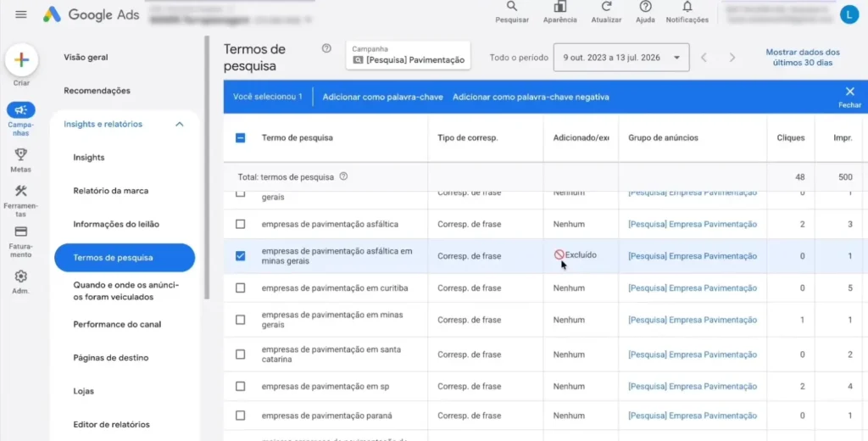Sort by Tipo de corresp. column header
Screen dimensions: 868x441
tap(468, 138)
